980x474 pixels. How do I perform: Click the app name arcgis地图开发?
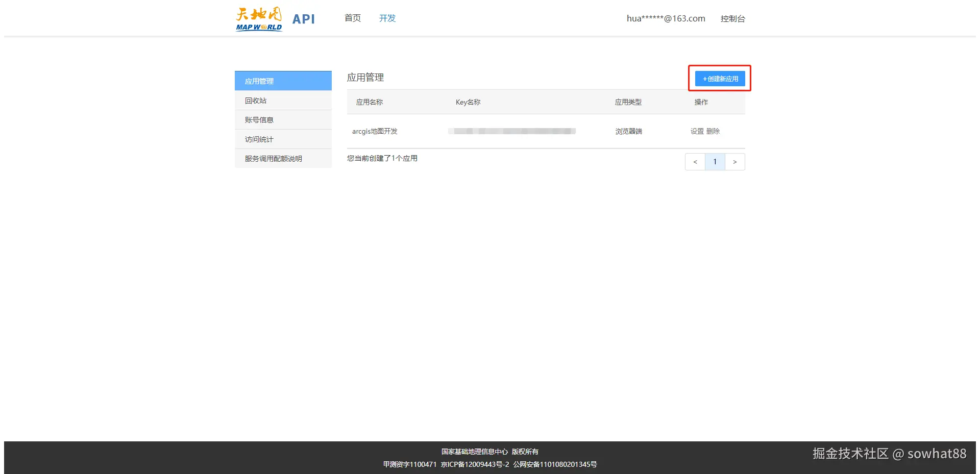click(375, 131)
